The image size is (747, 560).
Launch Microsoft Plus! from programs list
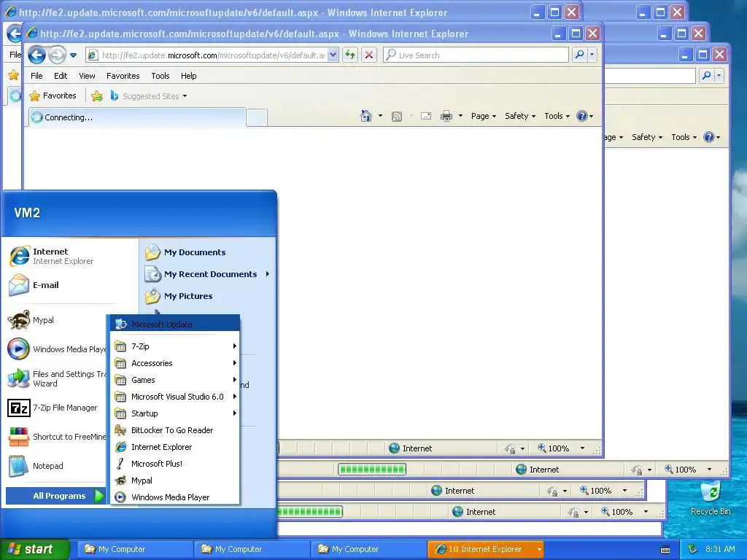point(175,464)
